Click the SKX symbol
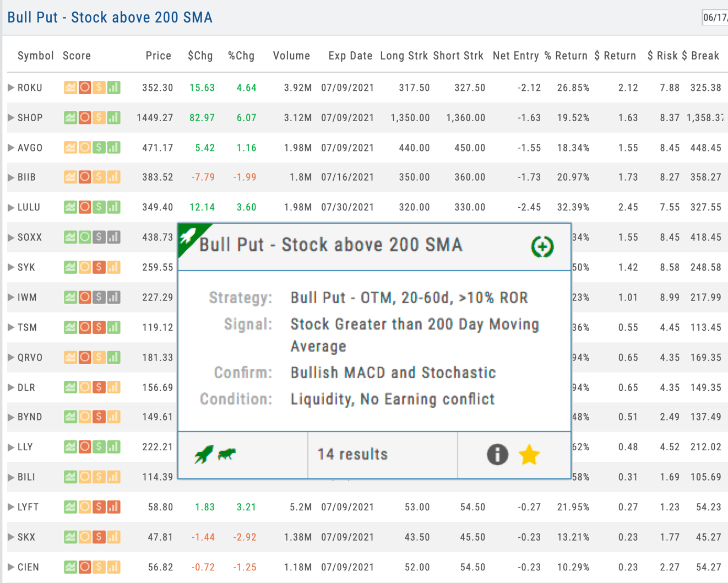This screenshot has width=728, height=583. [x=26, y=537]
